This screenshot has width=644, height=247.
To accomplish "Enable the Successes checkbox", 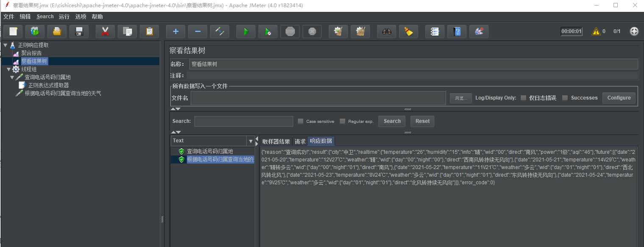I will [x=565, y=98].
